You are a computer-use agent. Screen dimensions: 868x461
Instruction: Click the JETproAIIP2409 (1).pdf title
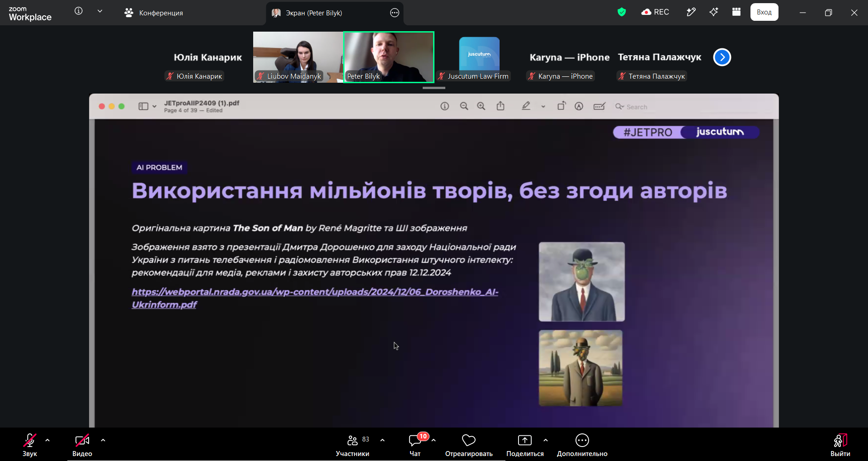202,103
